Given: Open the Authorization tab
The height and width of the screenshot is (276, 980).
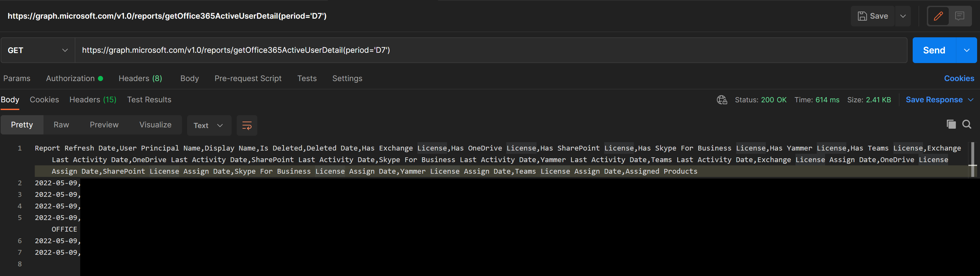Looking at the screenshot, I should pyautogui.click(x=75, y=78).
